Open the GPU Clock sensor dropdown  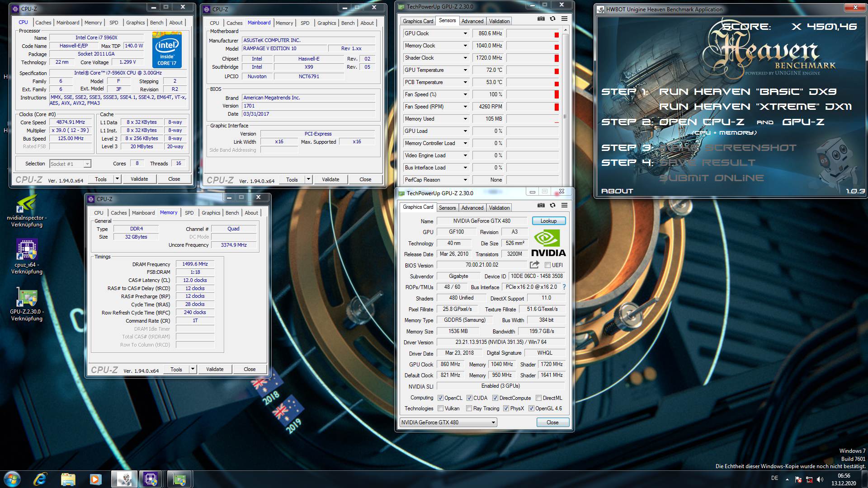click(x=465, y=33)
